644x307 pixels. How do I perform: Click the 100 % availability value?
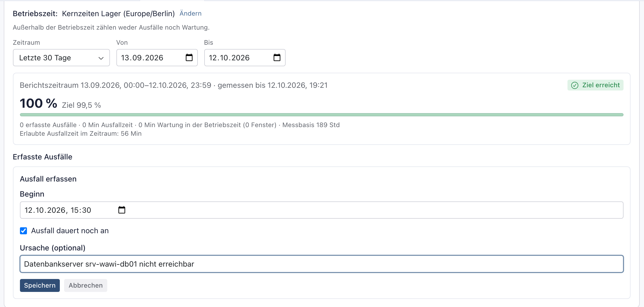(x=39, y=103)
